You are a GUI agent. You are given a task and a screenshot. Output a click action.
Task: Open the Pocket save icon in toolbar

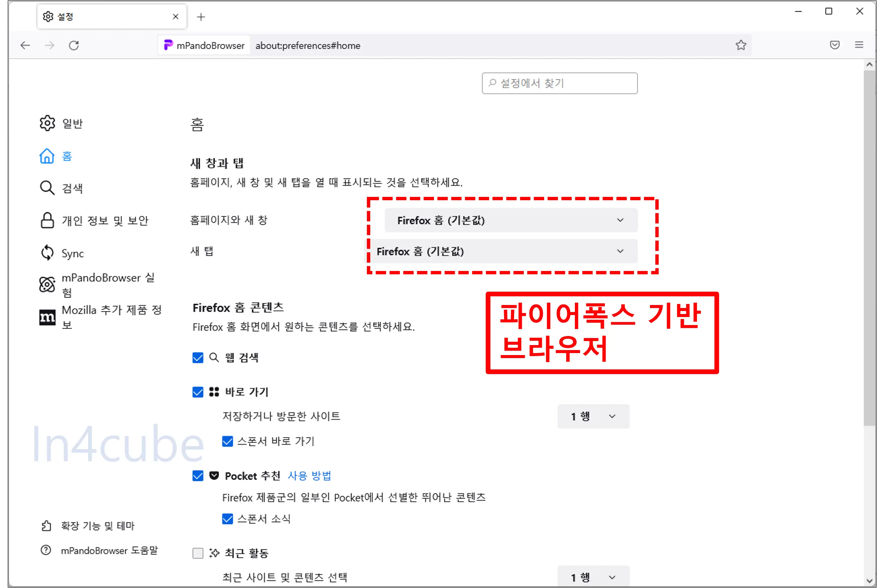point(835,45)
